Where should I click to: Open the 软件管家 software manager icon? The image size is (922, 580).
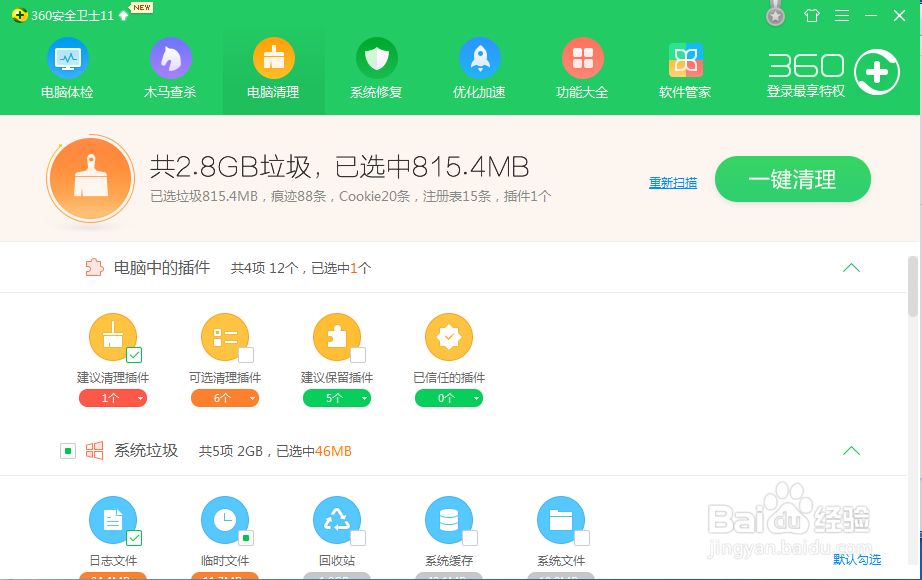pos(686,59)
